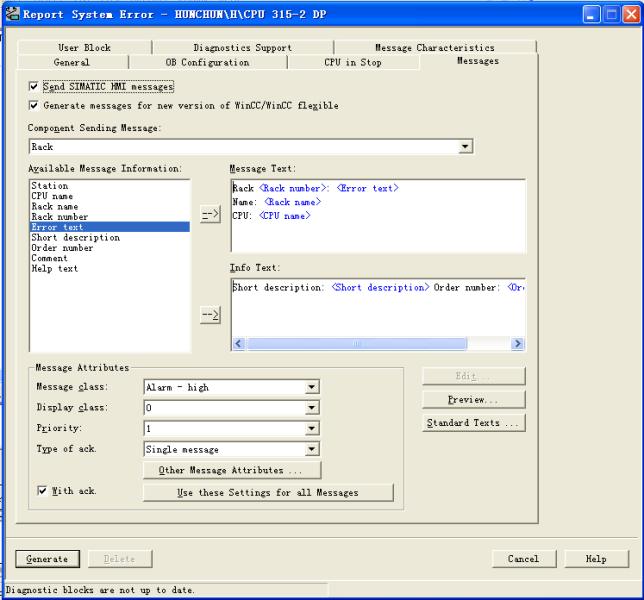
Task: Select Short description in available information list
Action: pyautogui.click(x=76, y=238)
